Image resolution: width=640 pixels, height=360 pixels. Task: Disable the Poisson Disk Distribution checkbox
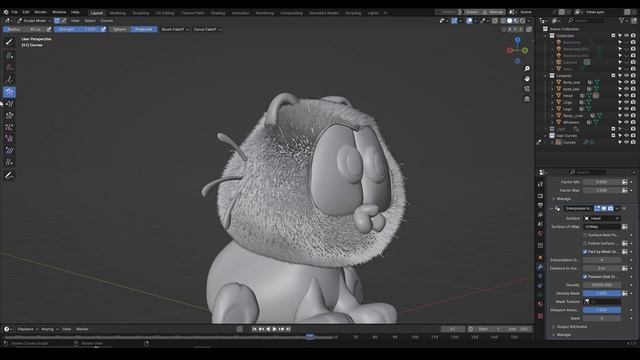(x=585, y=277)
